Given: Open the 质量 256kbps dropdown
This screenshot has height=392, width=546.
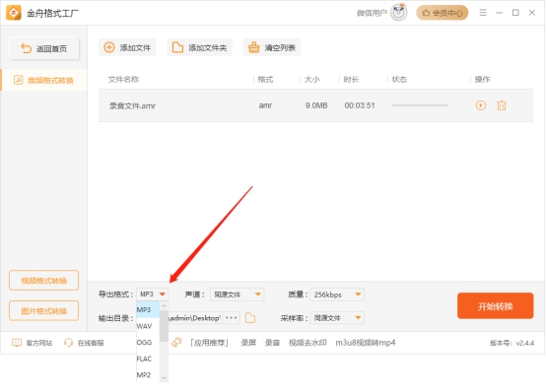Looking at the screenshot, I should [337, 294].
